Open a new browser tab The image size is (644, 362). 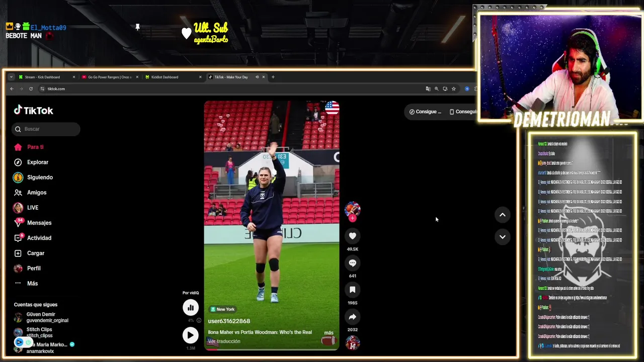coord(273,77)
